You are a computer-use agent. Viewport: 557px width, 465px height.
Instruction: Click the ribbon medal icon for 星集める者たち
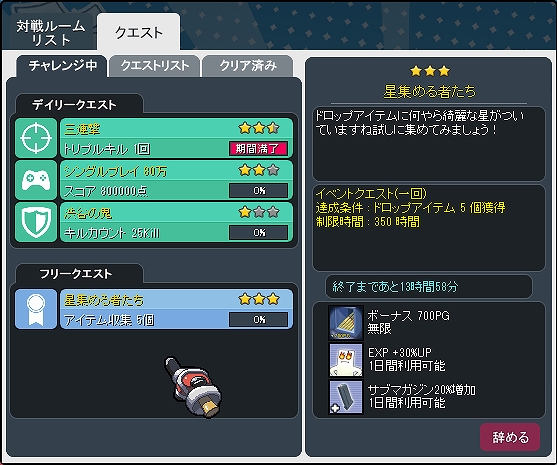tap(36, 309)
